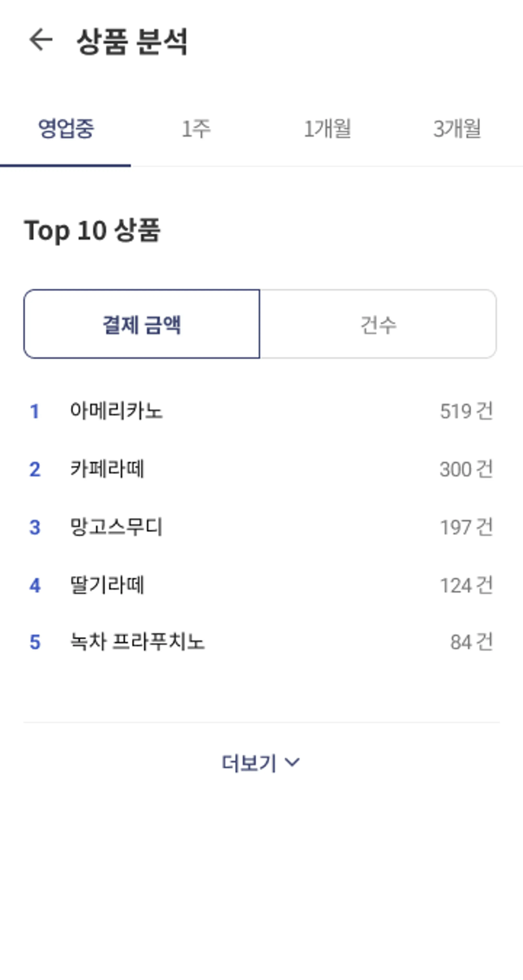Open the 녹차 프라푸치노 item
Viewport: 523px width, 980px height.
pos(137,642)
